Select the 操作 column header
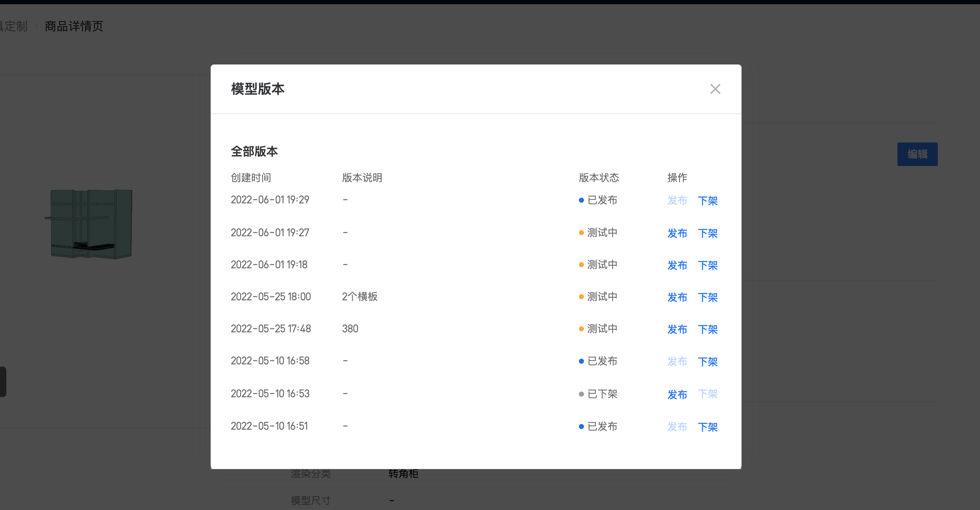Screen dimensions: 980x510 (x=677, y=177)
